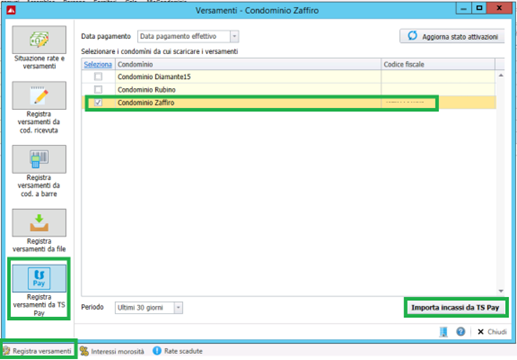Click the bookmark icon next to help
Image resolution: width=517 pixels, height=360 pixels.
(443, 332)
